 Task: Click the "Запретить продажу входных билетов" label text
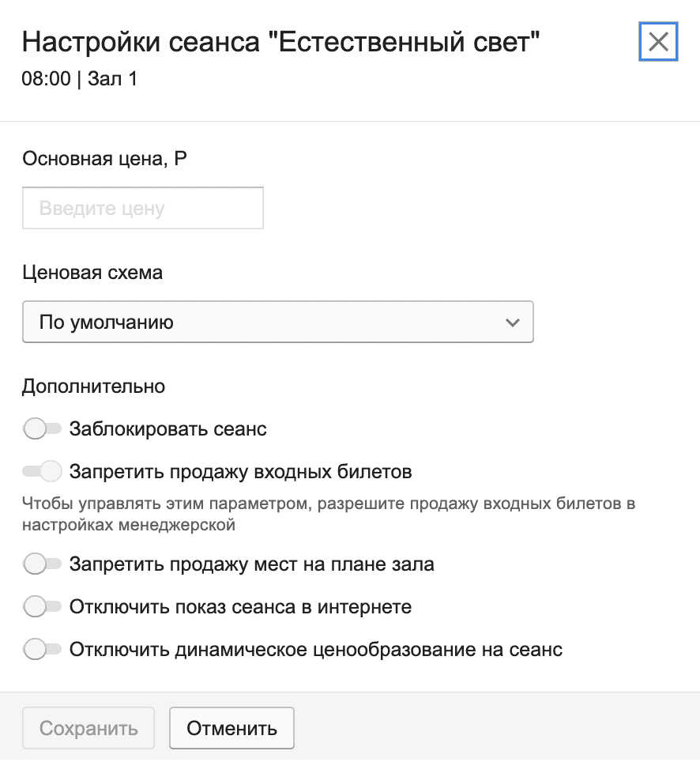241,472
